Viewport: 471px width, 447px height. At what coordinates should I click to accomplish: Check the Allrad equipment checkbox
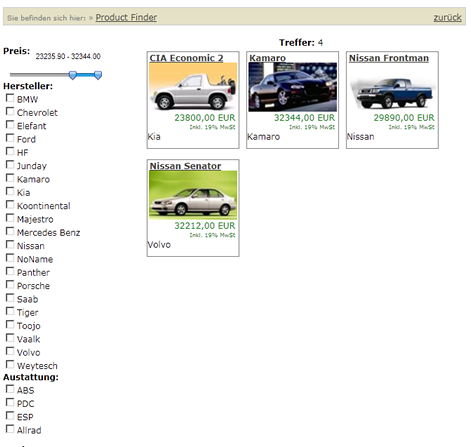coord(10,429)
